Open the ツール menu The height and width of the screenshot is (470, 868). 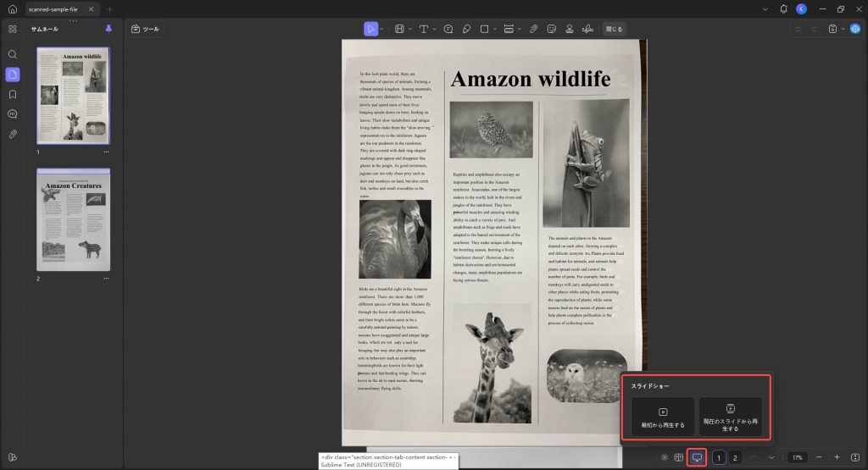click(x=145, y=29)
